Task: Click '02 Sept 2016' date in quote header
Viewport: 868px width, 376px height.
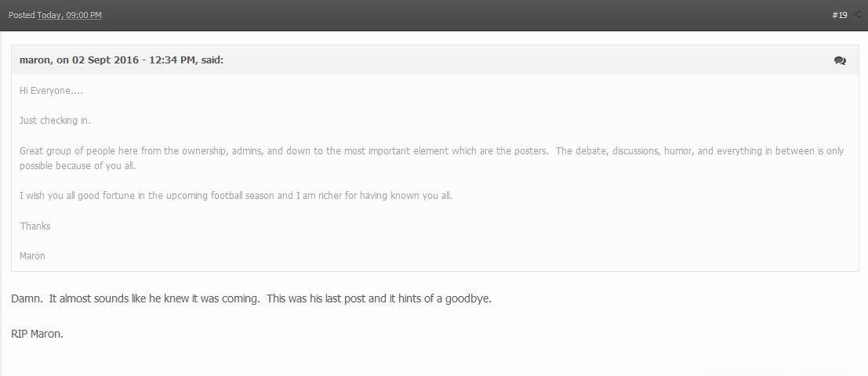Action: coord(105,60)
